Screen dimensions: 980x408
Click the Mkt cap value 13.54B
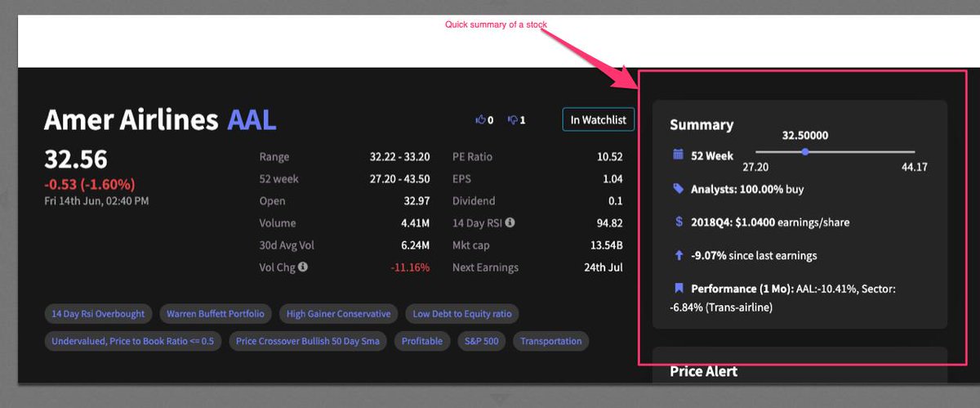[x=607, y=244]
